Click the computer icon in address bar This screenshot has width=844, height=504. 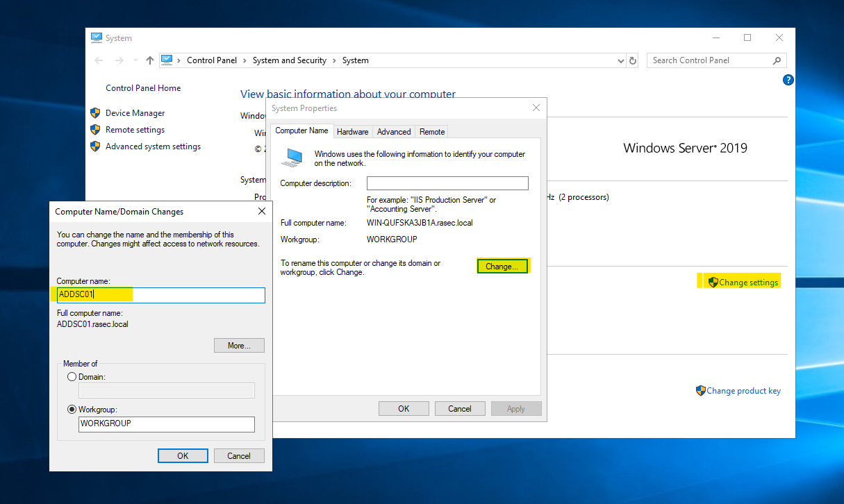click(167, 60)
